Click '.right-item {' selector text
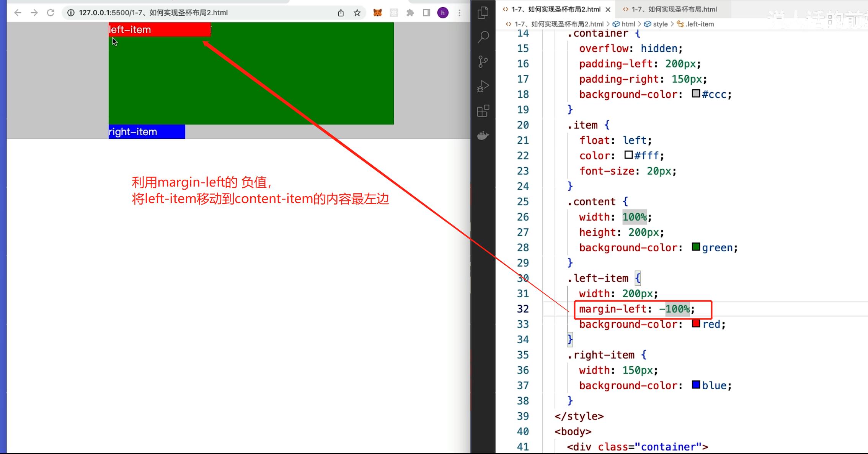Screen dimensions: 868x454 tap(607, 355)
